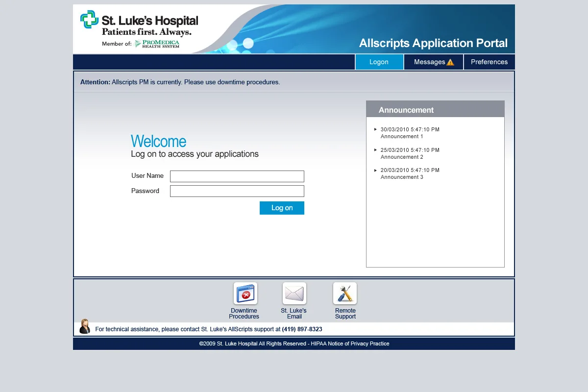Expand the 25/03/2010 announcement arrow
588x392 pixels.
pyautogui.click(x=376, y=150)
